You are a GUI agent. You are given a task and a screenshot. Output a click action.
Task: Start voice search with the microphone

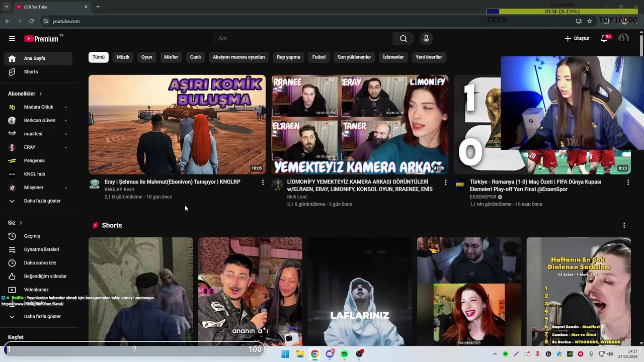pyautogui.click(x=426, y=39)
